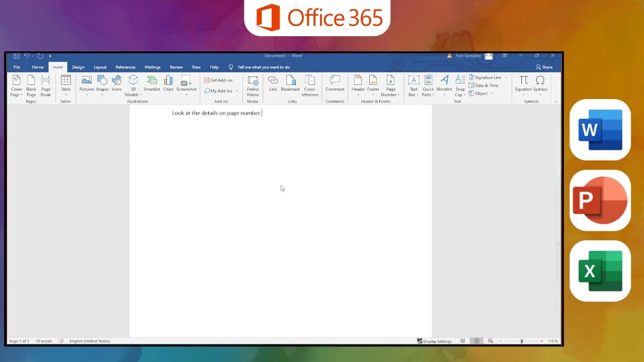
Task: Open Ribbon Display Options
Action: pos(505,56)
